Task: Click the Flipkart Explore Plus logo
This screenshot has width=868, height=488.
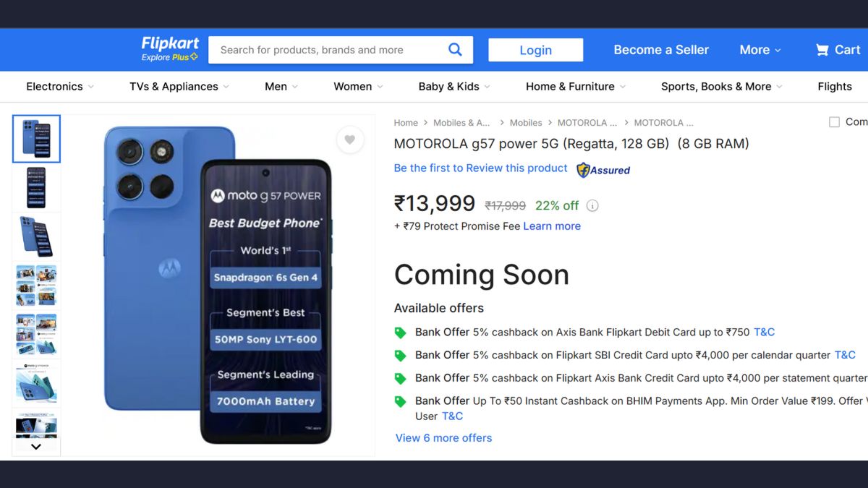Action: tap(170, 49)
